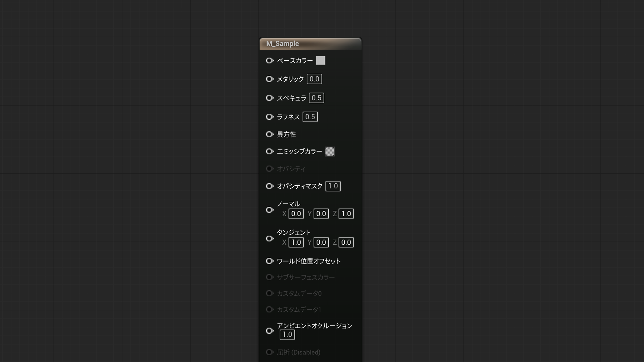This screenshot has width=644, height=362.
Task: Click the ノーマル Y value field
Action: click(321, 214)
